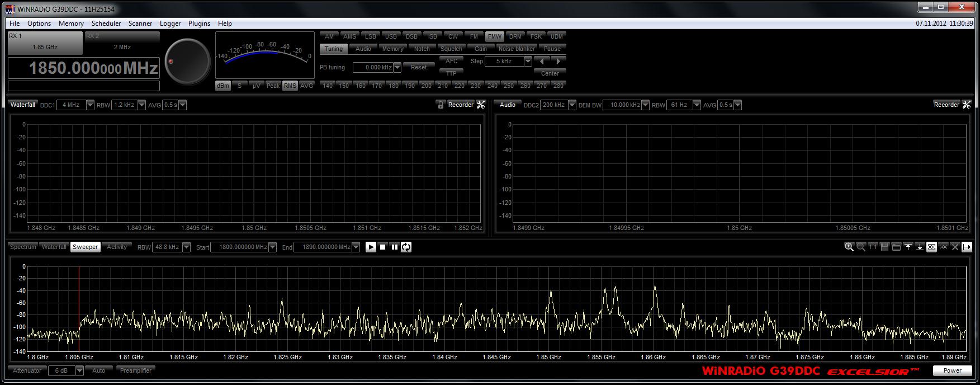Switch to the Activity tab
Screen dimensions: 980x385
pyautogui.click(x=117, y=247)
